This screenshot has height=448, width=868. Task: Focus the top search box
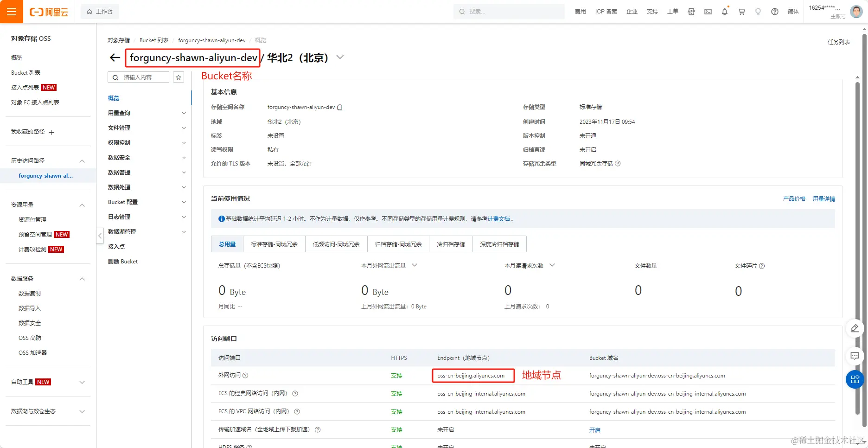509,12
